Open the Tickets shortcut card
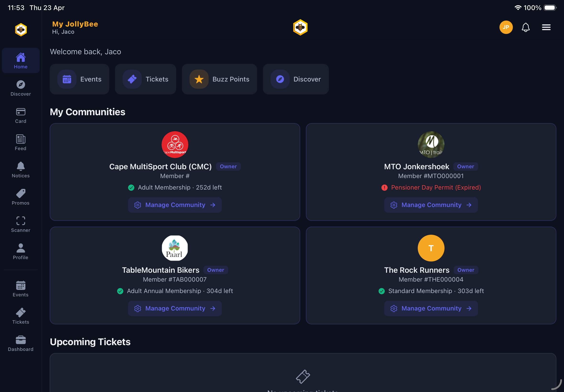Viewport: 564px width, 392px height. (145, 79)
